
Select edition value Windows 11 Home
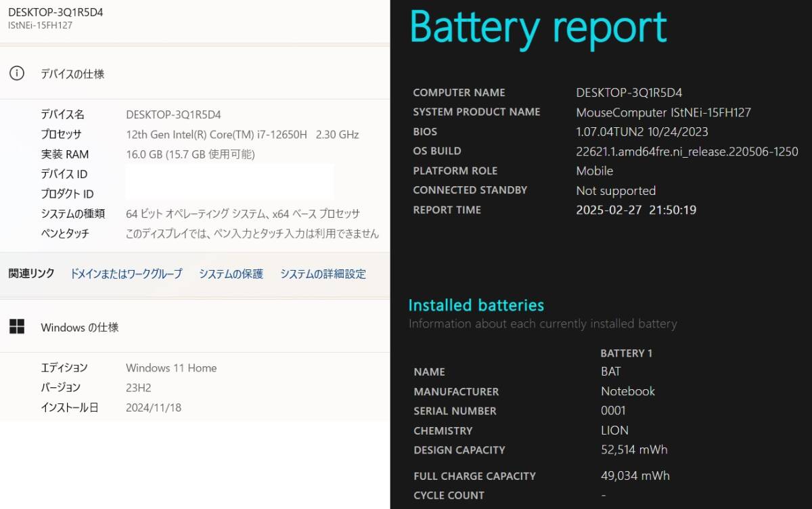(x=171, y=368)
